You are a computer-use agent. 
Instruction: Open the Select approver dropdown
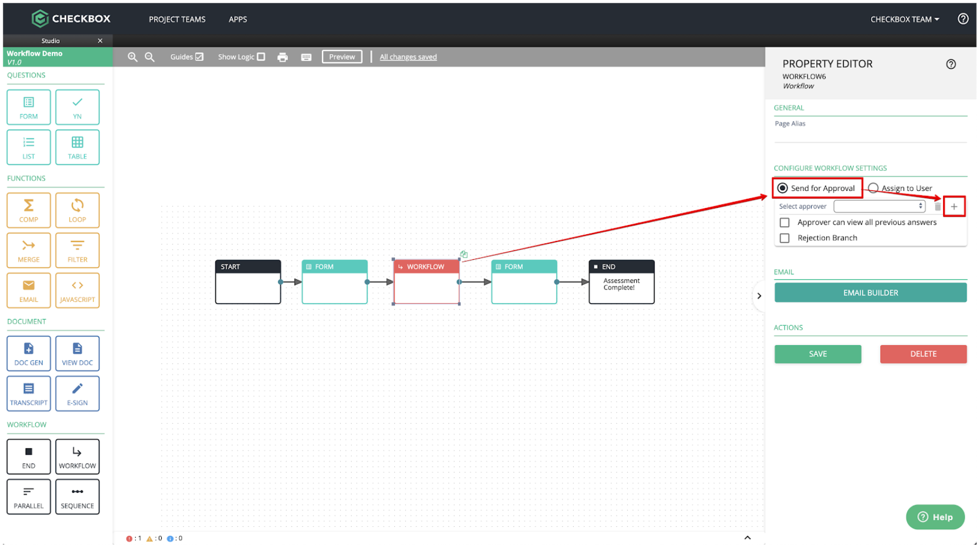[x=880, y=206]
